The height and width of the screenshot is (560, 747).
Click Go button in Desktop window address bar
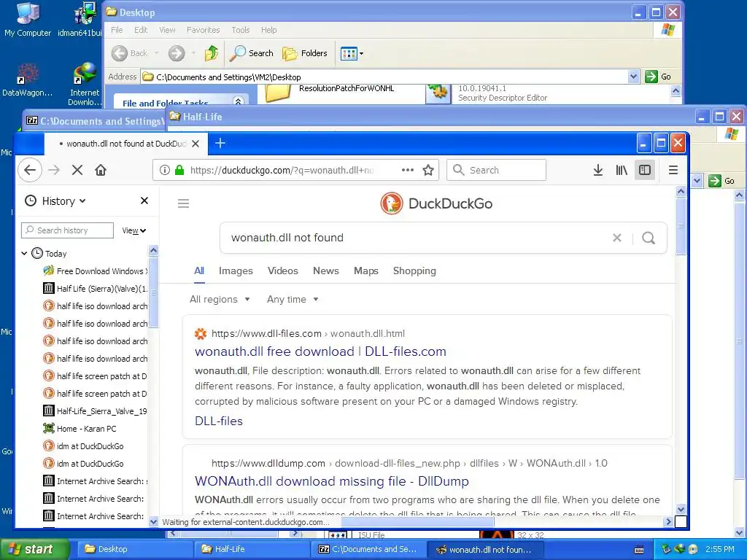coord(658,76)
